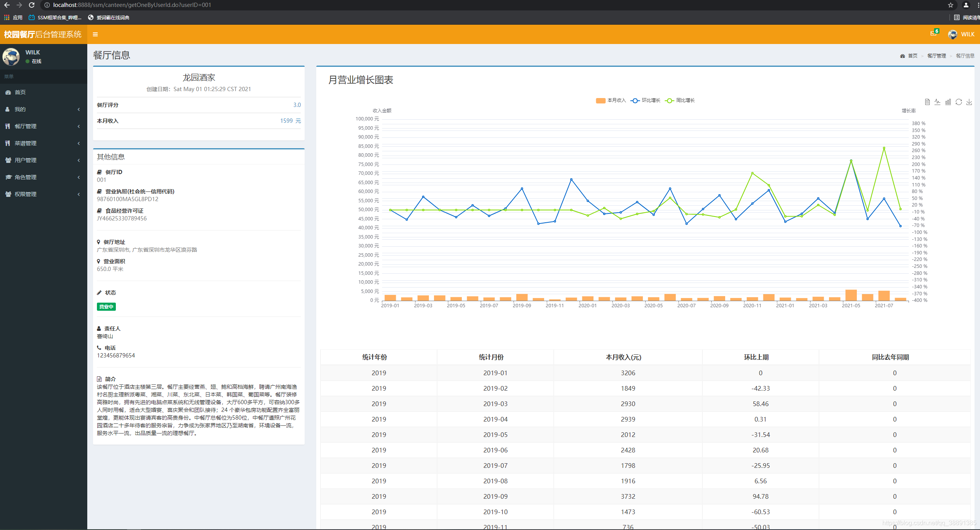The width and height of the screenshot is (980, 530).
Task: Open mail notifications with badge 6
Action: [934, 34]
